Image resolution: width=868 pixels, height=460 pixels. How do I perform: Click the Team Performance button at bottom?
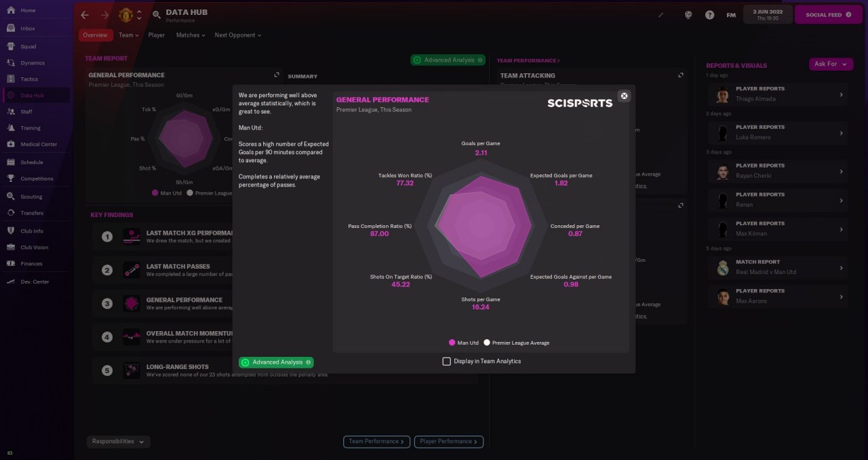(x=376, y=442)
